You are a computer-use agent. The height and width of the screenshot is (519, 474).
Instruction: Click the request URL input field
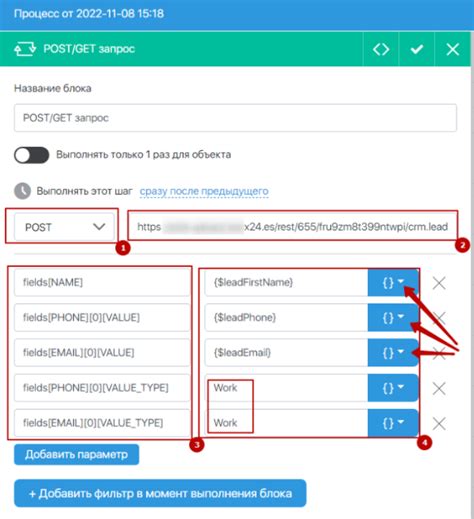[x=292, y=227]
